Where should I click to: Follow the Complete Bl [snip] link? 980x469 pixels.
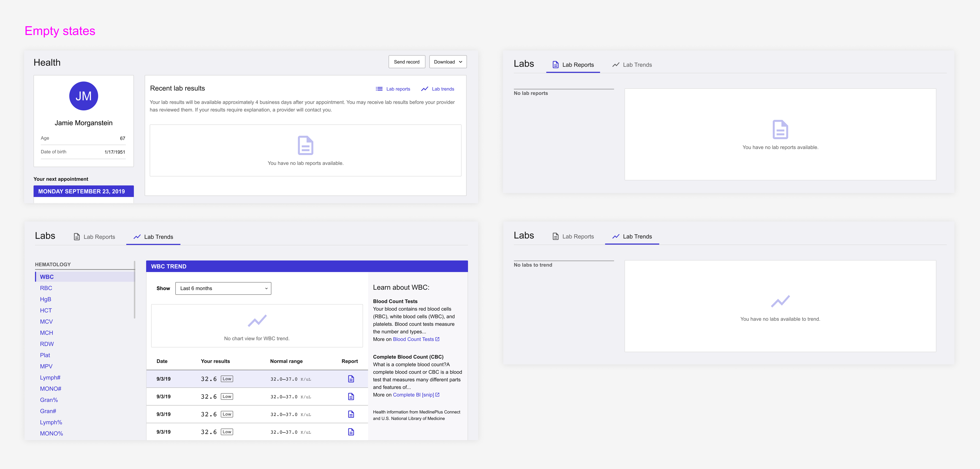413,395
